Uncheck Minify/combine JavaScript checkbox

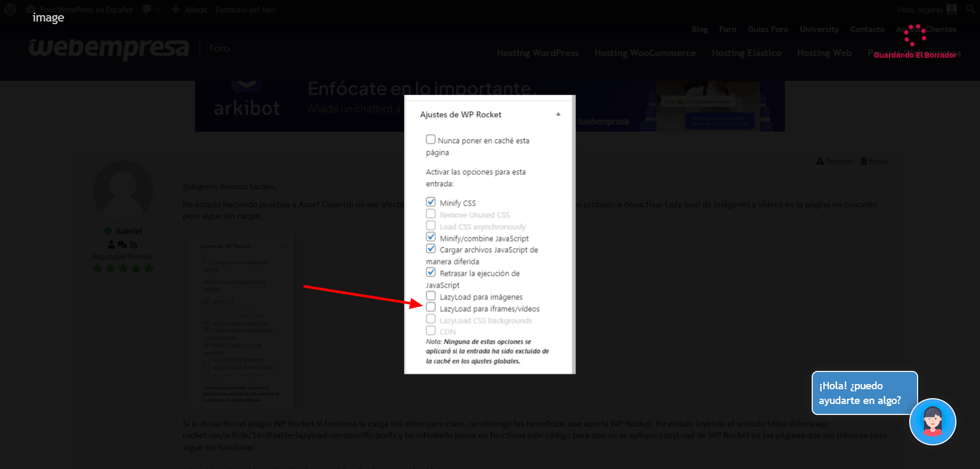point(430,237)
